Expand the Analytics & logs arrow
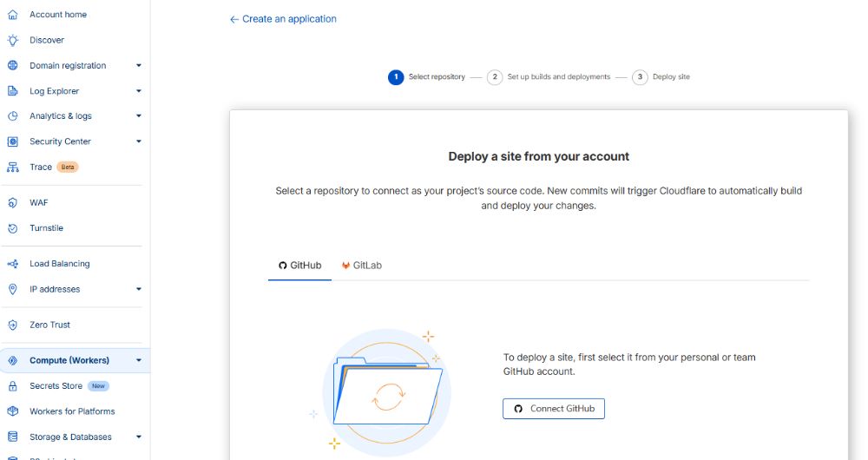 pyautogui.click(x=139, y=116)
